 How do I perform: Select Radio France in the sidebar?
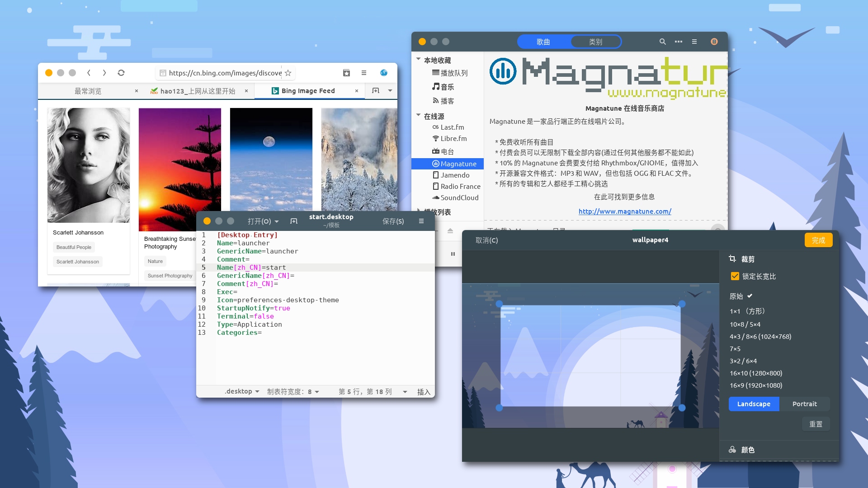point(448,187)
